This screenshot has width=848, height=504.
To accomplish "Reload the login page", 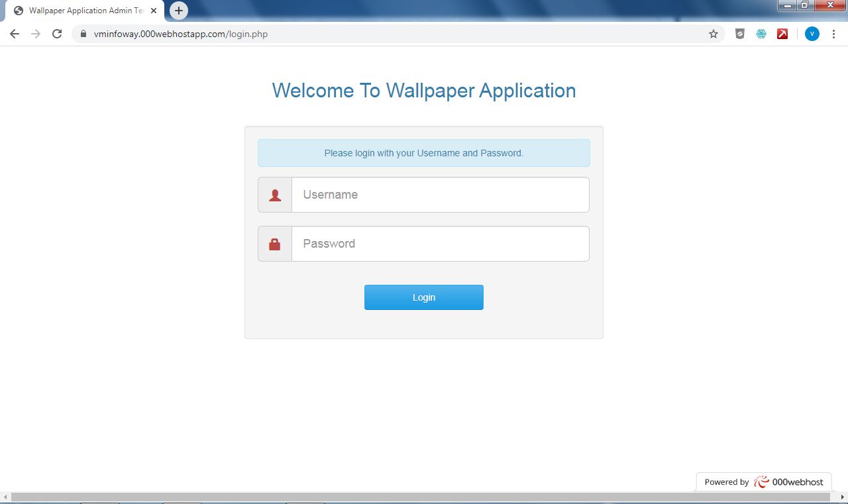I will coord(57,34).
